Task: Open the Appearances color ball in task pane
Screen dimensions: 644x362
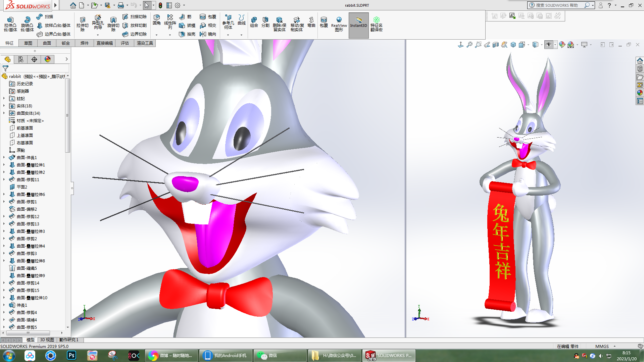Action: point(640,93)
